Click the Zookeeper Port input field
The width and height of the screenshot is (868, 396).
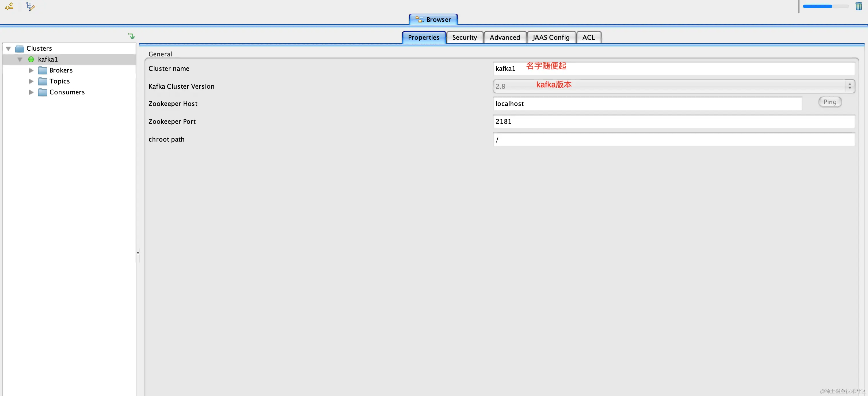(x=673, y=122)
